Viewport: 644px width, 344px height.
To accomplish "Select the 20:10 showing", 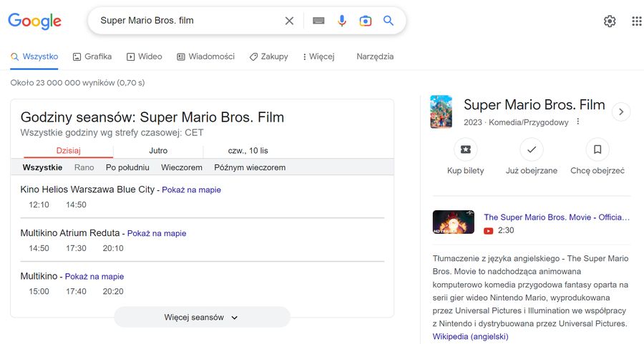I will click(x=113, y=248).
